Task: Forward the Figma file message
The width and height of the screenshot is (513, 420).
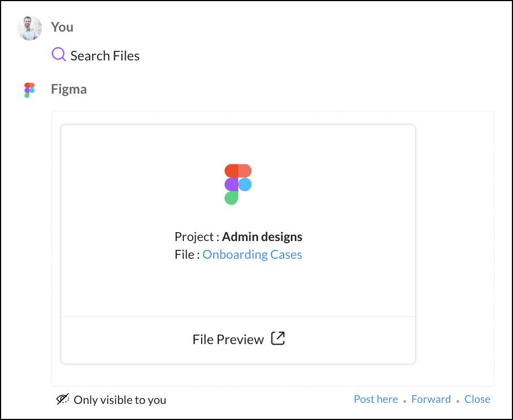Action: [431, 399]
